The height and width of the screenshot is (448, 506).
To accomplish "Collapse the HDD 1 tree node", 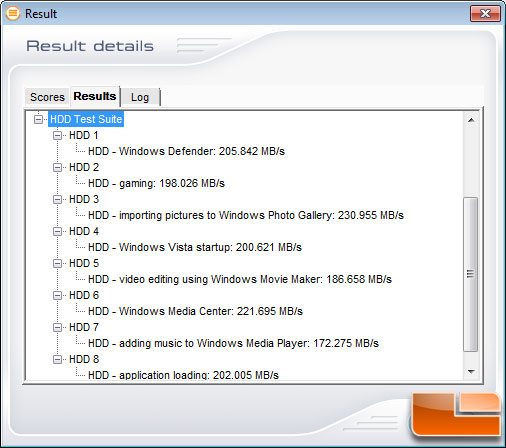I will pos(58,135).
